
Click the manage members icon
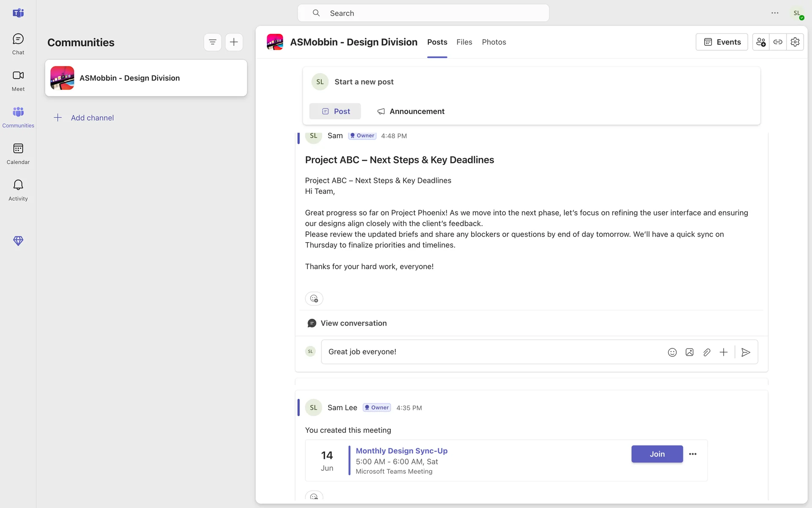click(x=761, y=42)
